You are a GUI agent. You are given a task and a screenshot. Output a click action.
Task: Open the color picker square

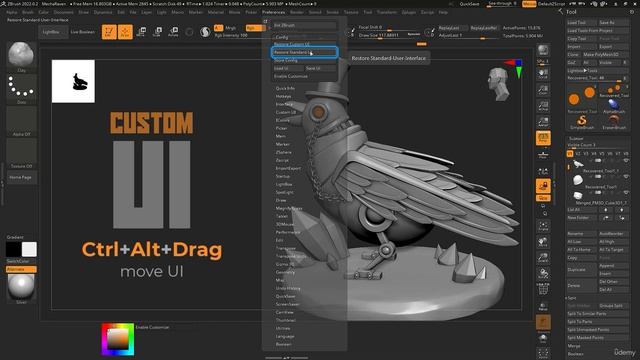click(x=118, y=339)
